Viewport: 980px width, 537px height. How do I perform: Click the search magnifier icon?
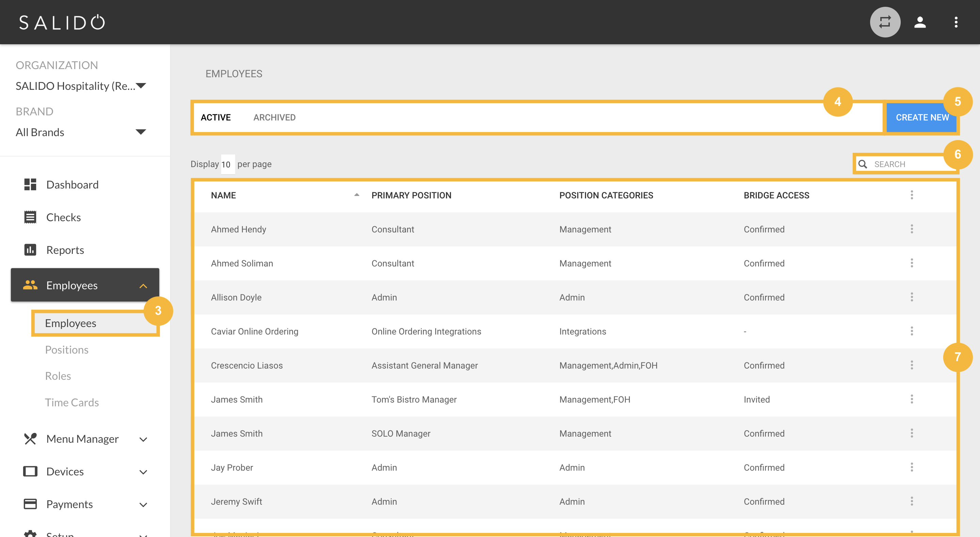pyautogui.click(x=863, y=164)
